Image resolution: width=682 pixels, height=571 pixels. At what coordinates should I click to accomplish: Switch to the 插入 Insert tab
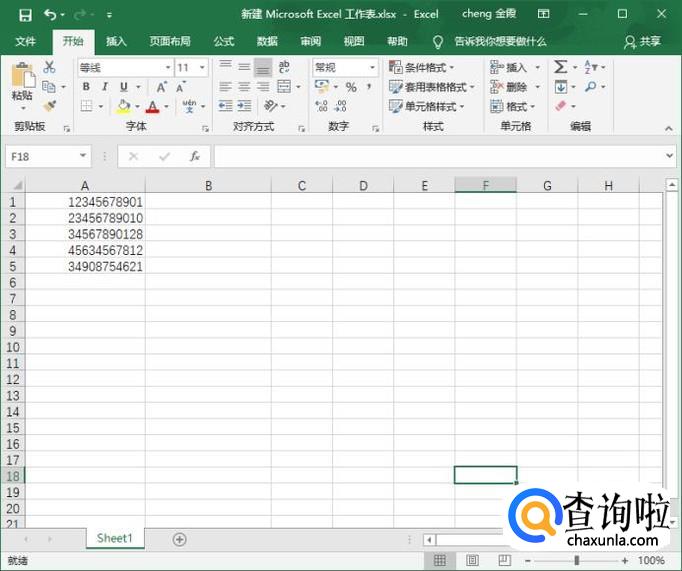(116, 41)
